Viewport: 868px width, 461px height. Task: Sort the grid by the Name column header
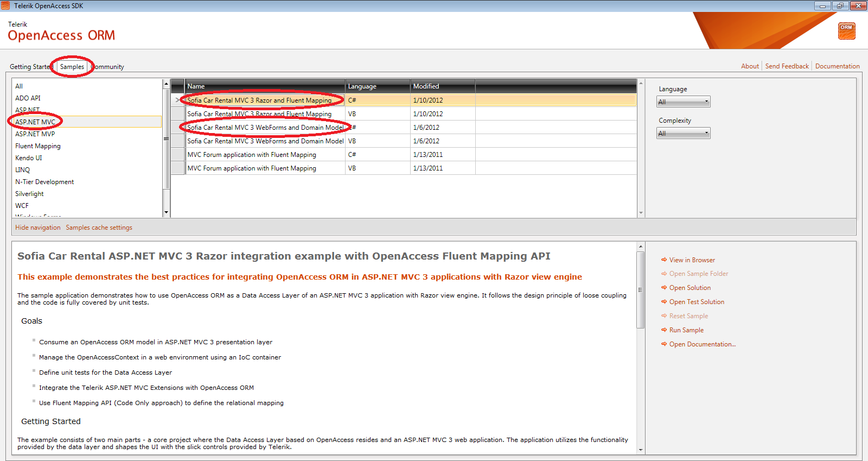(x=265, y=86)
